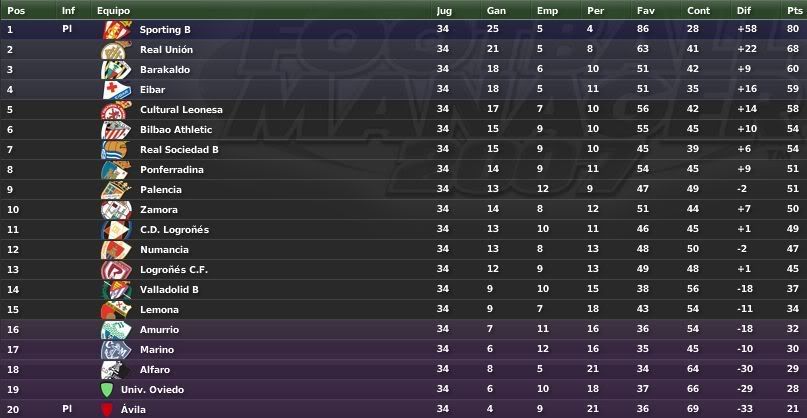Screen dimensions: 807x418
Task: Sort by the Dif column header
Action: (x=744, y=10)
